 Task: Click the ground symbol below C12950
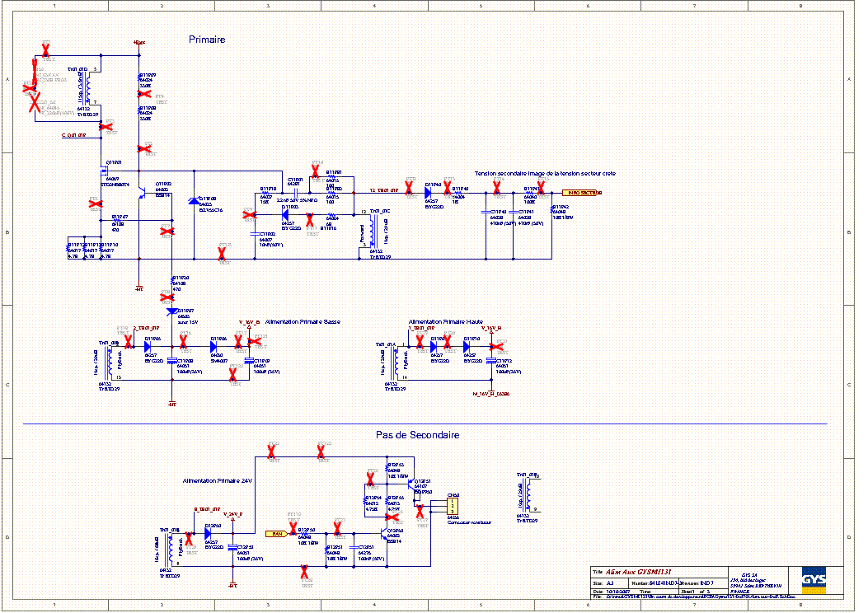(233, 582)
